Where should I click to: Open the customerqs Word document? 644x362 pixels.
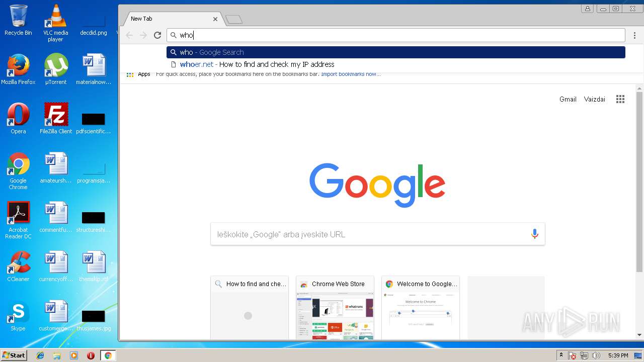tap(55, 316)
